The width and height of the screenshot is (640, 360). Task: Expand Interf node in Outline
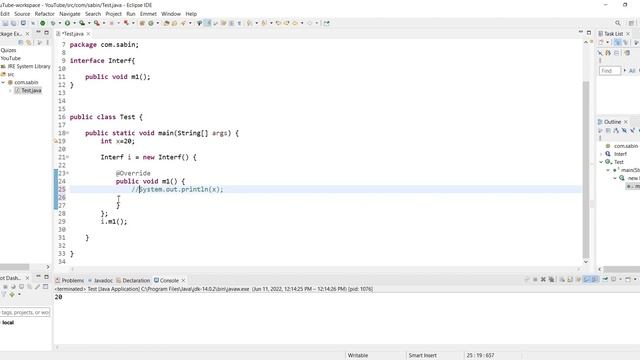pos(601,154)
